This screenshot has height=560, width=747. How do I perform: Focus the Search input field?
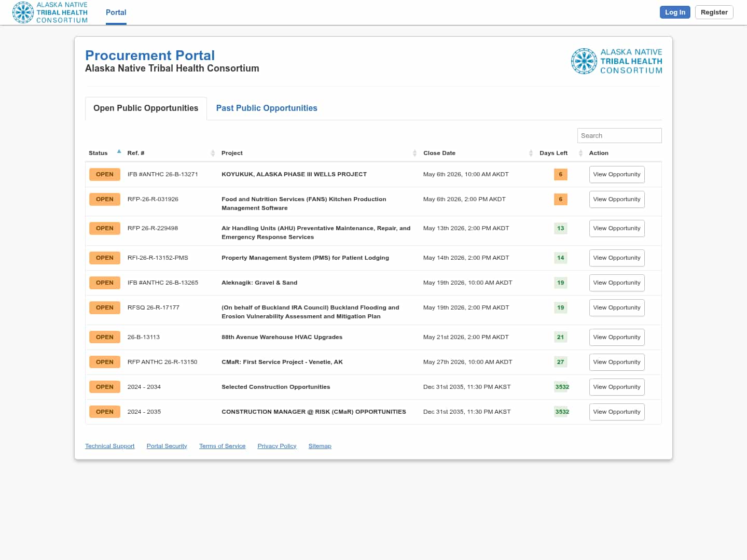[619, 136]
